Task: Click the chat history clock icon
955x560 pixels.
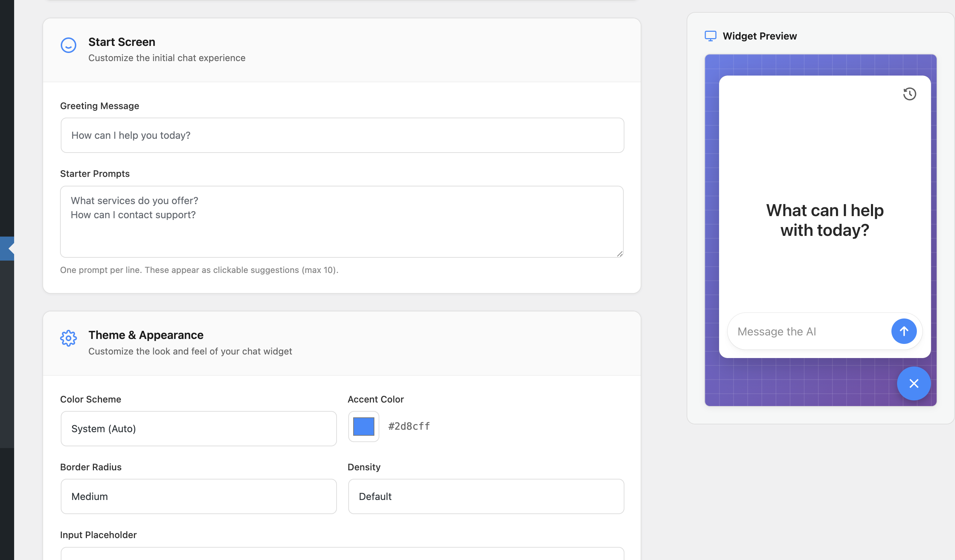Action: tap(909, 94)
